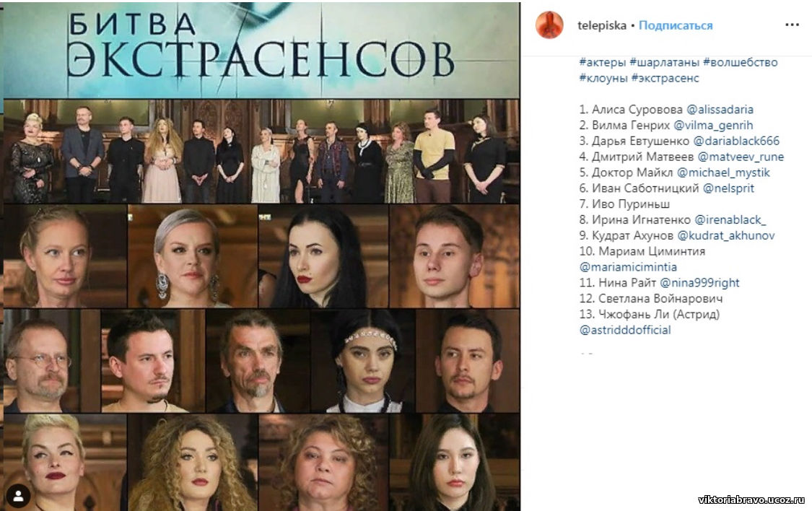This screenshot has height=511, width=812.
Task: Open the #шарлатаны hashtag
Action: tap(665, 63)
